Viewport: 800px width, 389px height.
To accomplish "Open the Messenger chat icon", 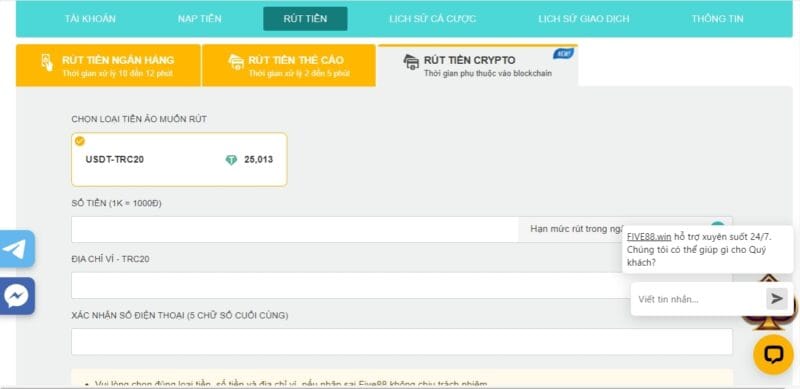I will click(x=16, y=296).
